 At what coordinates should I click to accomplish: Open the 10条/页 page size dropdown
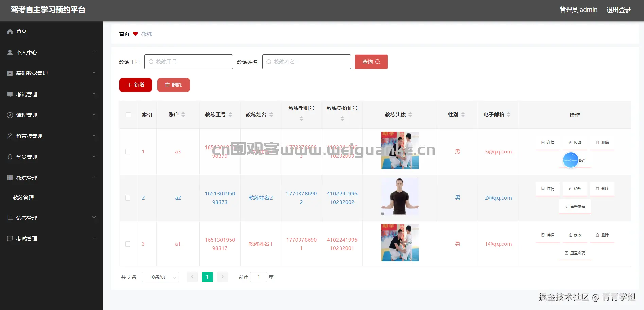[161, 277]
